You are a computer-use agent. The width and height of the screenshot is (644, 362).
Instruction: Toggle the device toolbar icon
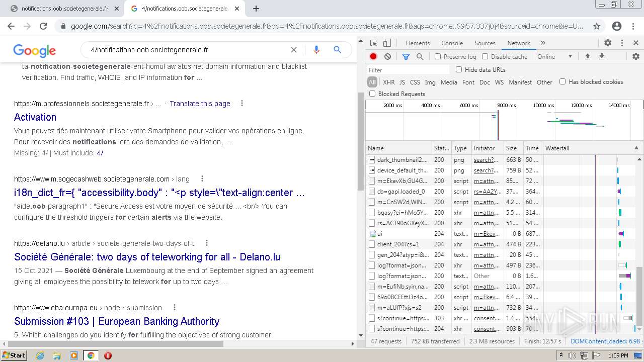[387, 43]
